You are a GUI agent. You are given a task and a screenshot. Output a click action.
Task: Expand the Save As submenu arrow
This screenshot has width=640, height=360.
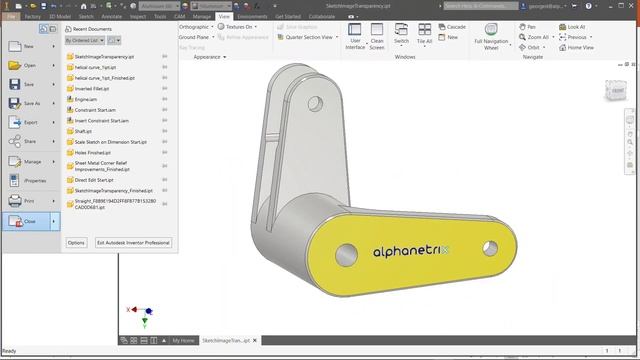pyautogui.click(x=54, y=103)
